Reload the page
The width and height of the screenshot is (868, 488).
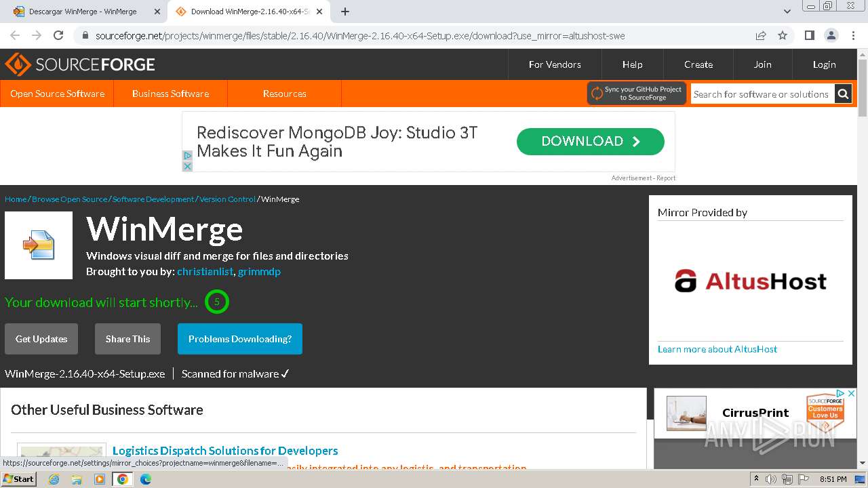tap(58, 35)
